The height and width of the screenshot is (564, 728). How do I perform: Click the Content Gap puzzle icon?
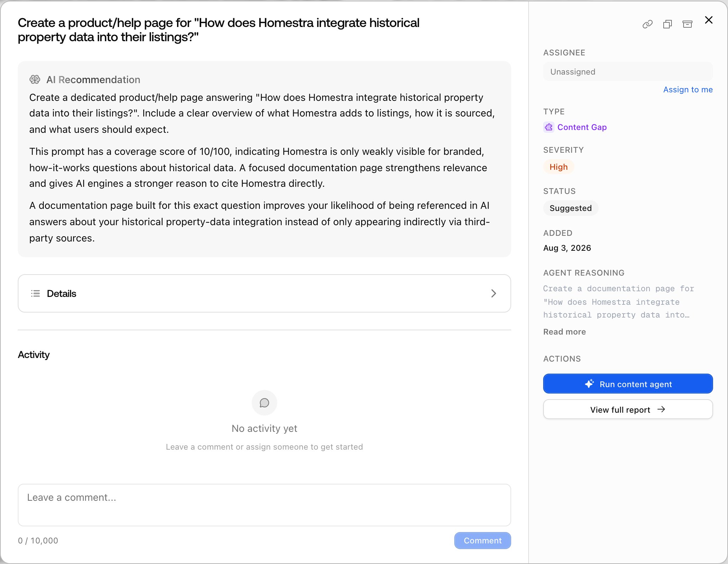click(x=549, y=127)
